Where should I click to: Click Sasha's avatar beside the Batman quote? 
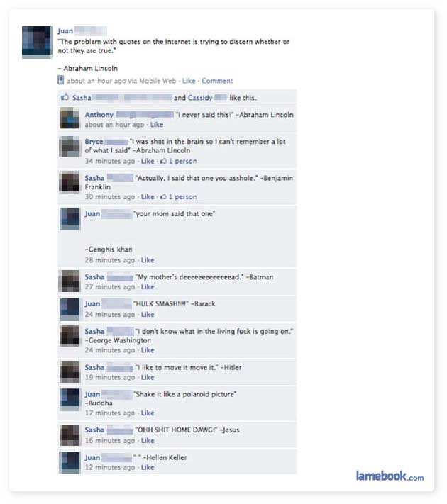click(x=70, y=281)
